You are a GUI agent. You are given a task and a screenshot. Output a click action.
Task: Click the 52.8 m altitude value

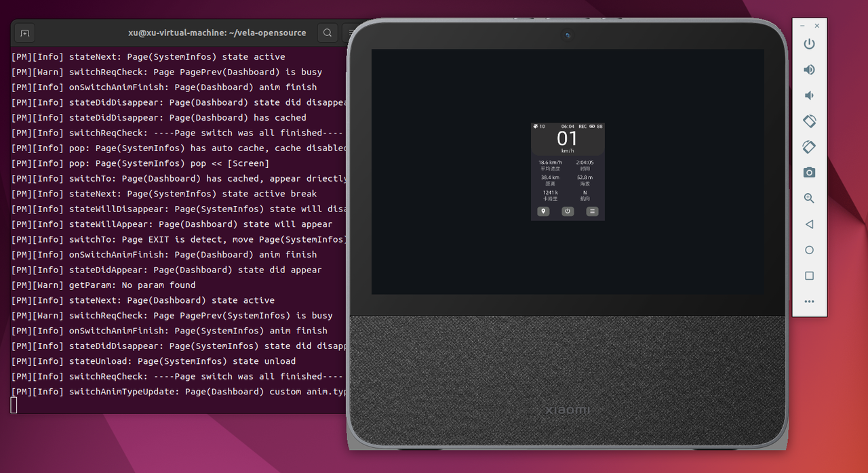click(585, 178)
